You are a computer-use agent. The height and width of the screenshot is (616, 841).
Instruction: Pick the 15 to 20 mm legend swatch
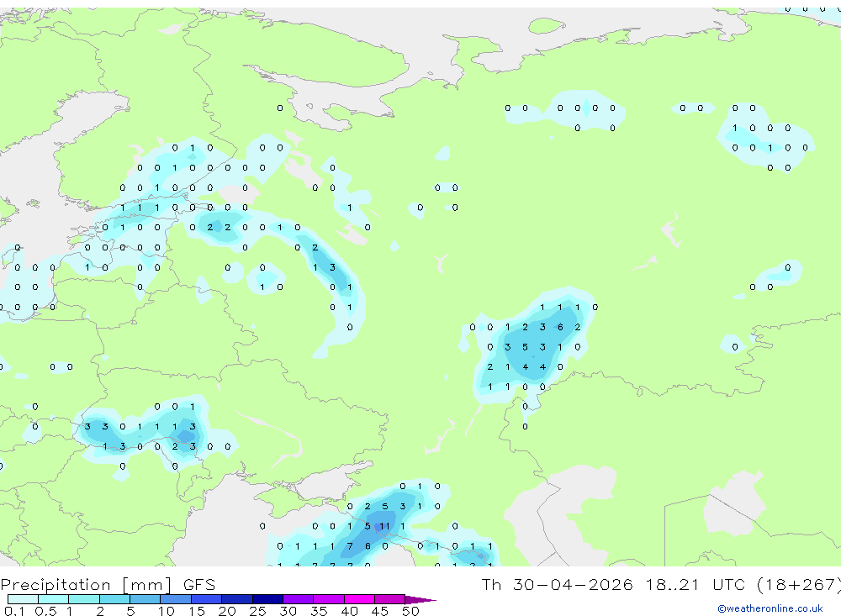coord(207,599)
